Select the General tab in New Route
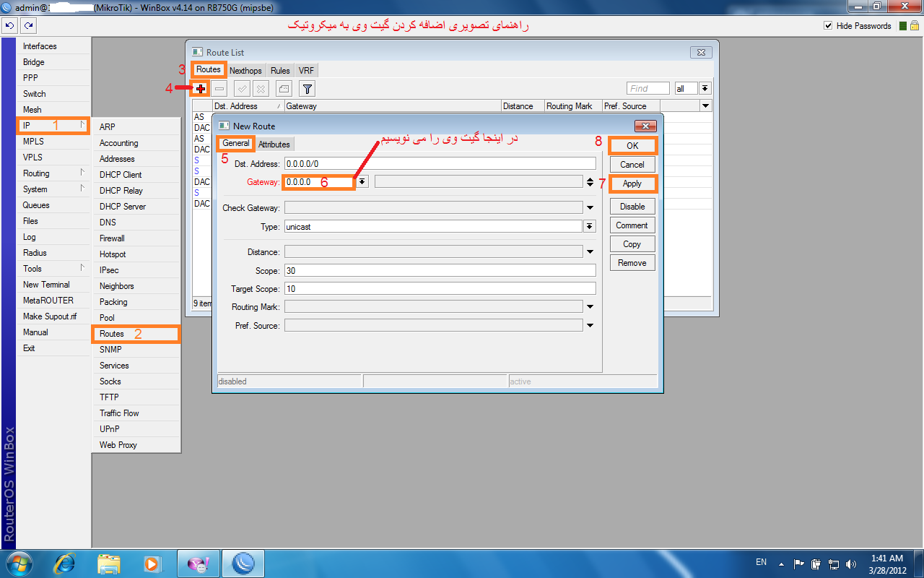The width and height of the screenshot is (924, 578). point(236,144)
